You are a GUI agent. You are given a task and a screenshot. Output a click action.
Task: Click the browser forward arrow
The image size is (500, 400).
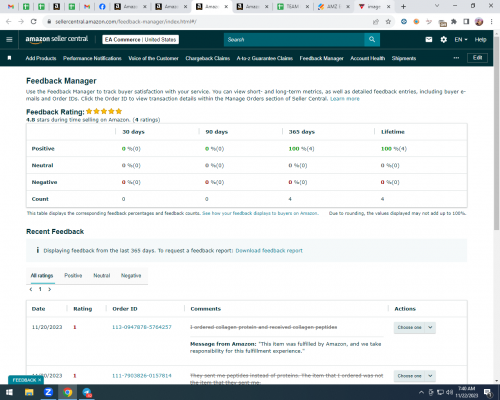point(21,21)
